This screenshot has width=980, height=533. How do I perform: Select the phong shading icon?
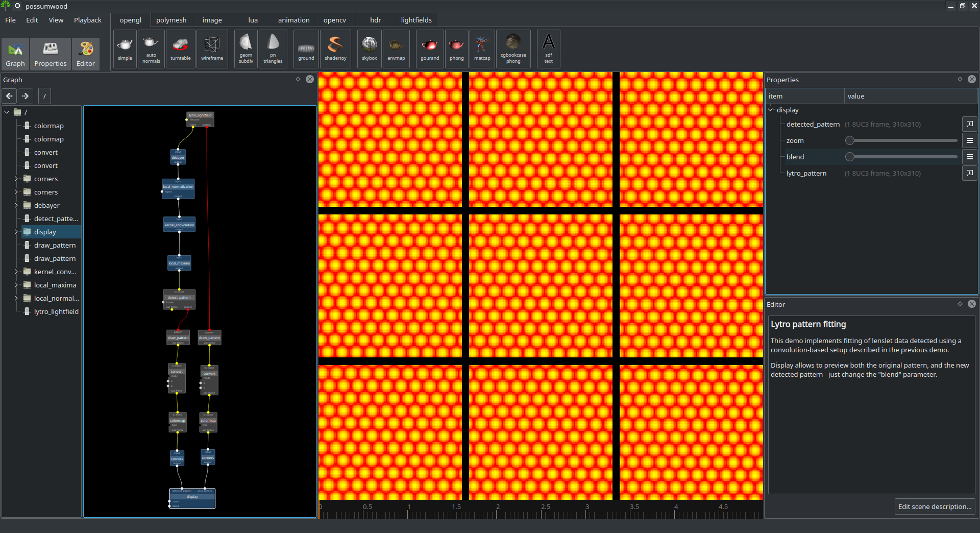pyautogui.click(x=457, y=49)
